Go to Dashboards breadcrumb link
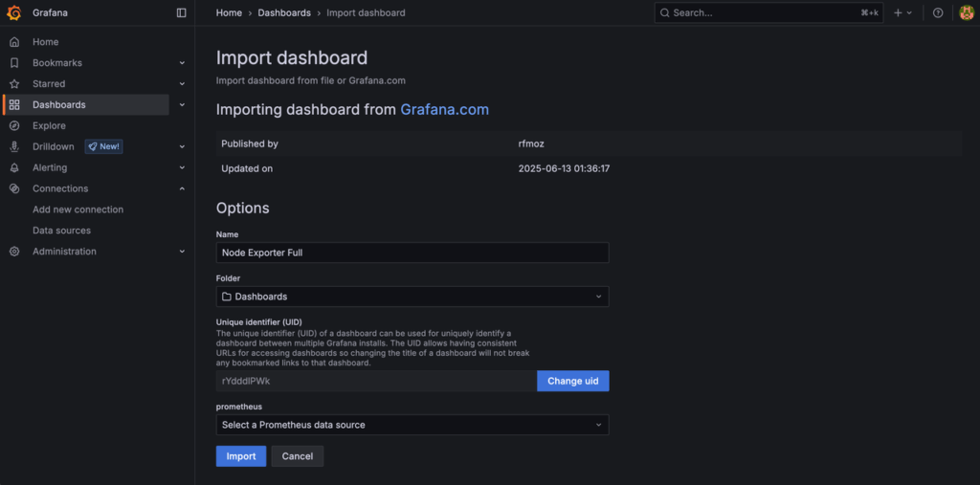This screenshot has height=485, width=980. point(284,12)
